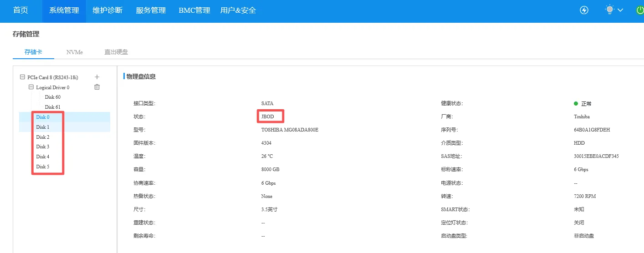644x253 pixels.
Task: Expand the chevron beside the light icon
Action: pyautogui.click(x=620, y=10)
